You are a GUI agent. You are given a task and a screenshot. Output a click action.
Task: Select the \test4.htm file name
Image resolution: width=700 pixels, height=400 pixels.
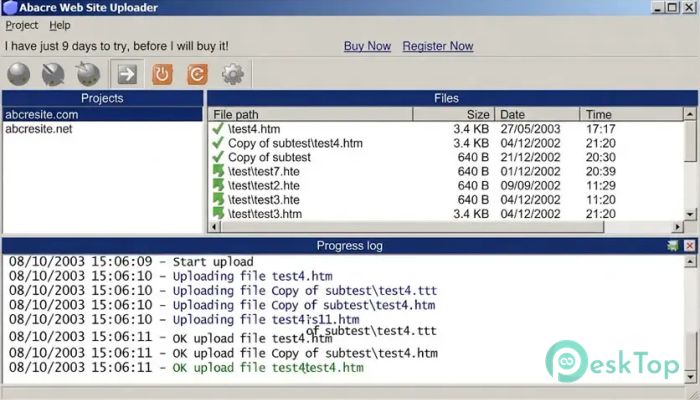click(254, 129)
